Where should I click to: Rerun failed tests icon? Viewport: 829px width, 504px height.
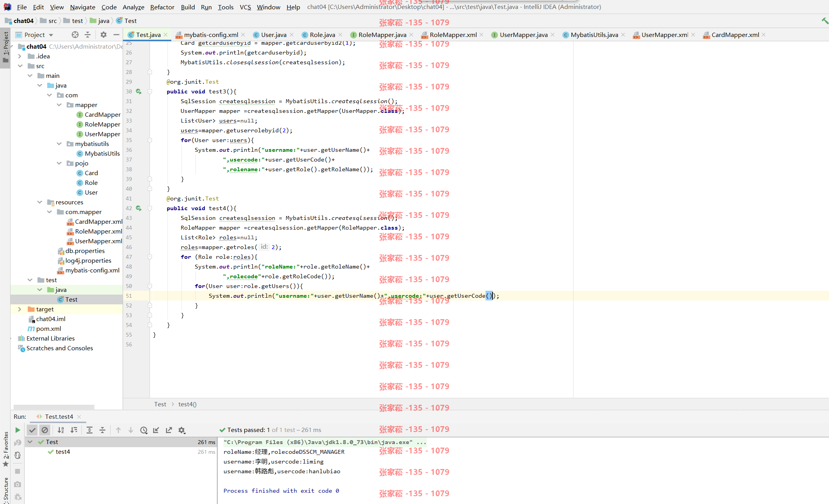point(18,443)
